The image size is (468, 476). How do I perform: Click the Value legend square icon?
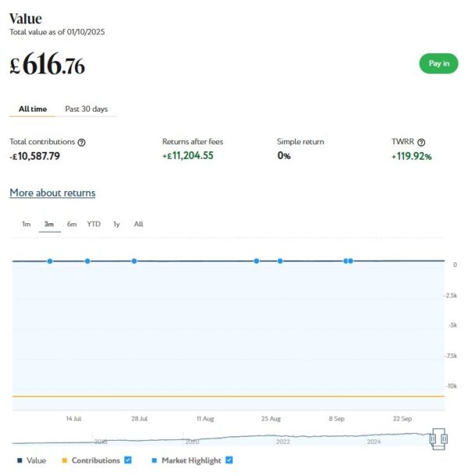pyautogui.click(x=19, y=460)
